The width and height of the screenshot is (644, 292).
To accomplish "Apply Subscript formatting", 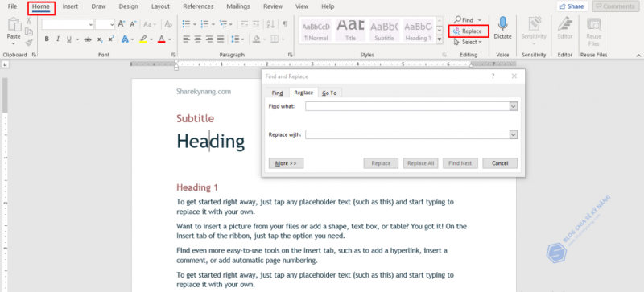I will 99,39.
